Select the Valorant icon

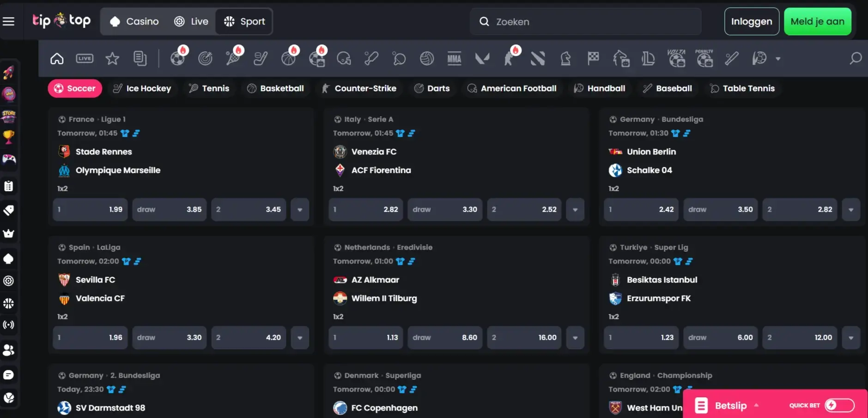pyautogui.click(x=482, y=59)
